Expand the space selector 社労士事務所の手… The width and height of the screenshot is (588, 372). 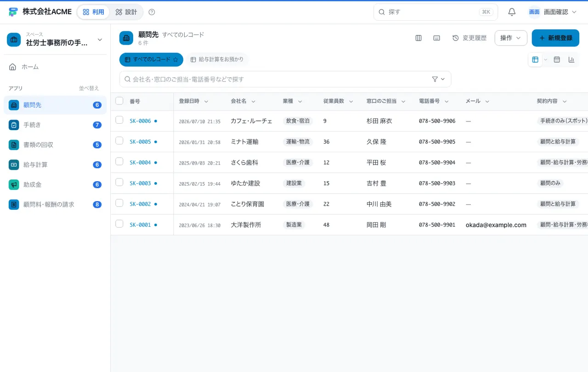55,40
